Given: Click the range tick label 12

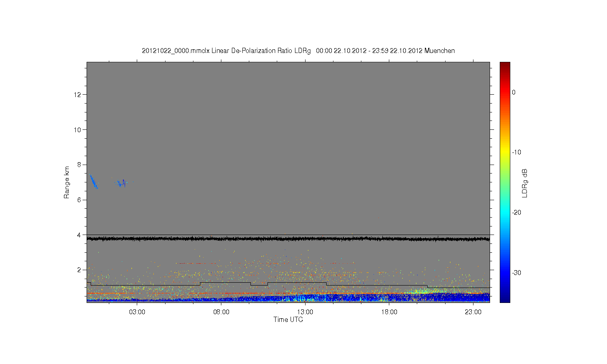Looking at the screenshot, I should [78, 95].
